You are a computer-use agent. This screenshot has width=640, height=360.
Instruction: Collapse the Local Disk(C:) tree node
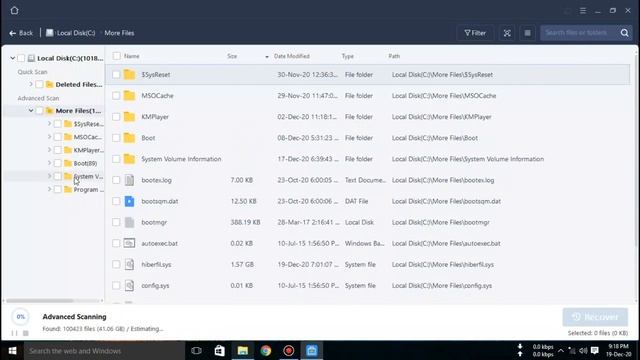(x=13, y=58)
